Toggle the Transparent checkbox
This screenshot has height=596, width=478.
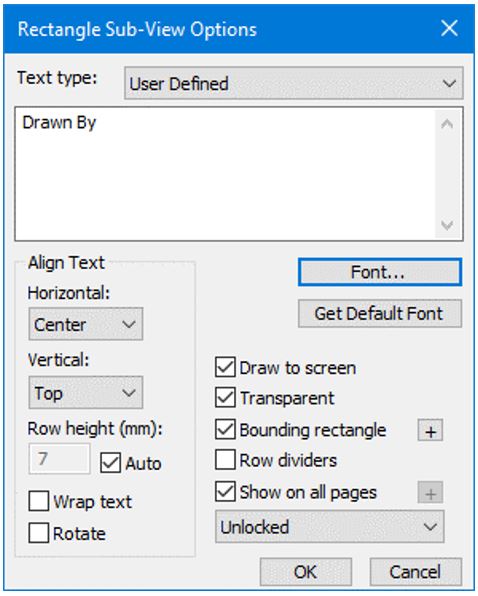point(225,398)
